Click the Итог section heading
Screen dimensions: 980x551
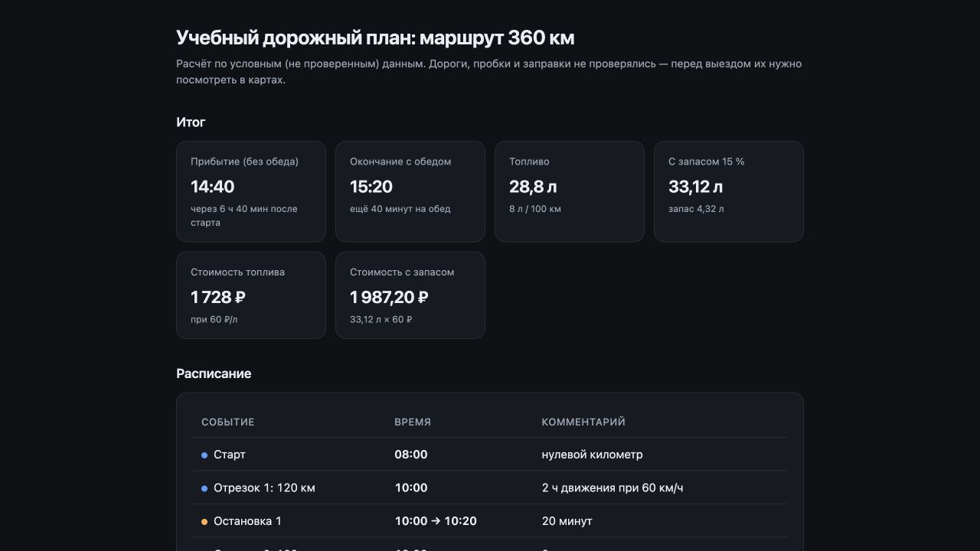(x=191, y=122)
